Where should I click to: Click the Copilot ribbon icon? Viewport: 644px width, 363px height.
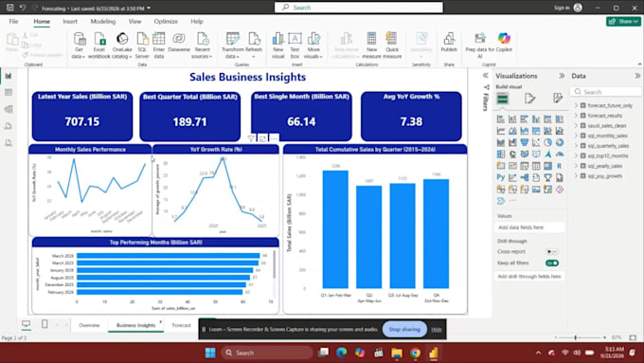coord(504,39)
